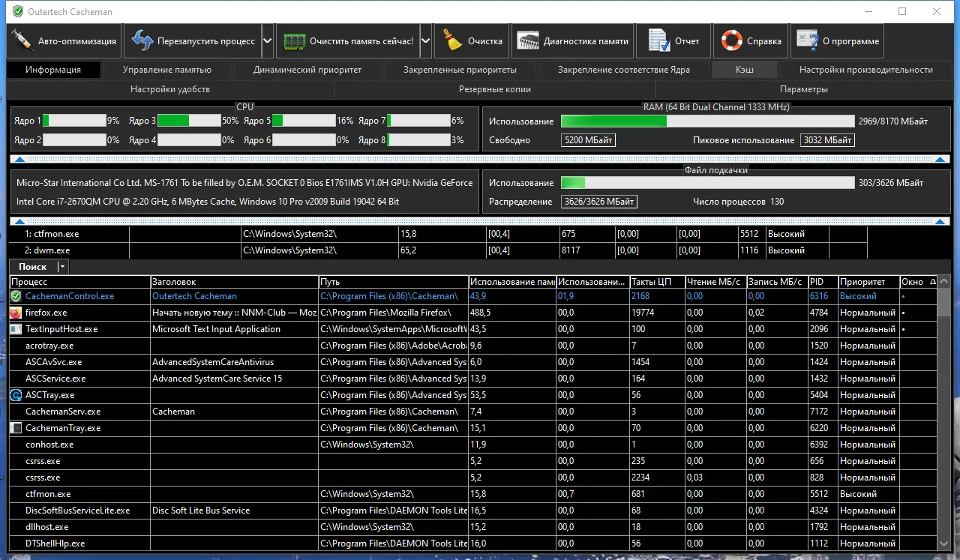Select the acrotray.exe process
This screenshot has height=560, width=960.
(473, 346)
